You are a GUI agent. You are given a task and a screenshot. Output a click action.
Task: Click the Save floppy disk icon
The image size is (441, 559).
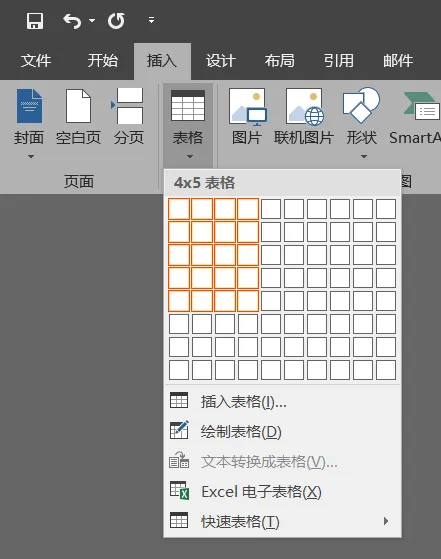[x=35, y=21]
